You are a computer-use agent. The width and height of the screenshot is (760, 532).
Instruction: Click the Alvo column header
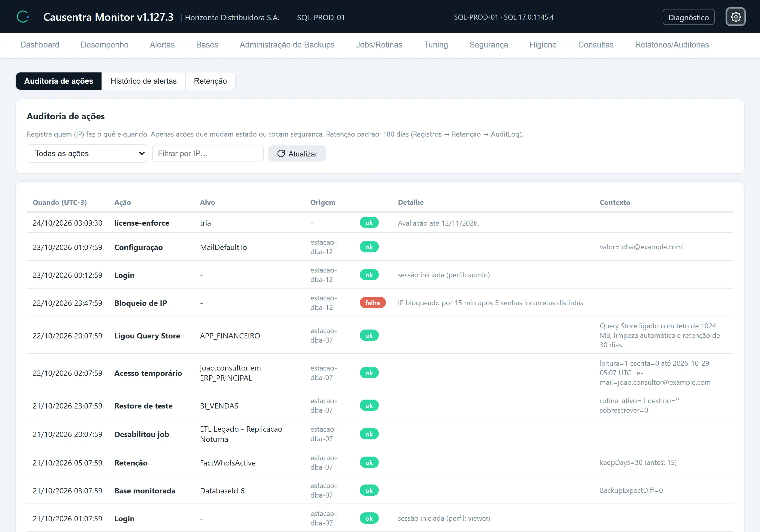(208, 202)
